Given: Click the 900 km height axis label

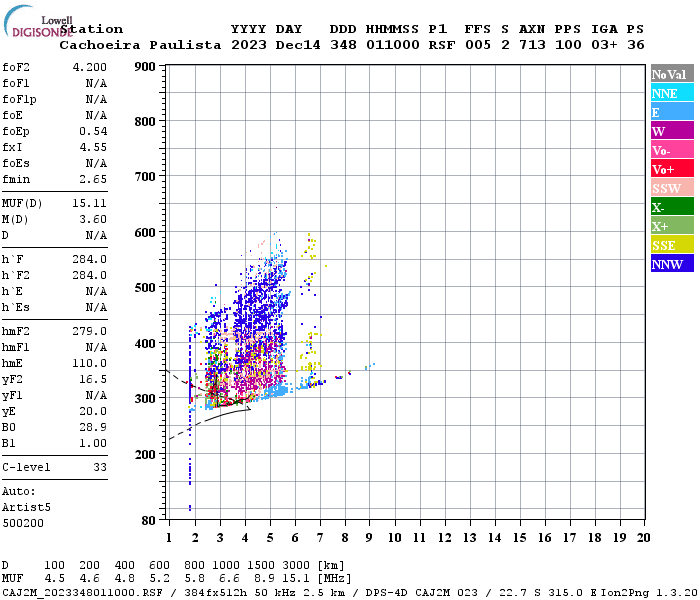Looking at the screenshot, I should [145, 67].
